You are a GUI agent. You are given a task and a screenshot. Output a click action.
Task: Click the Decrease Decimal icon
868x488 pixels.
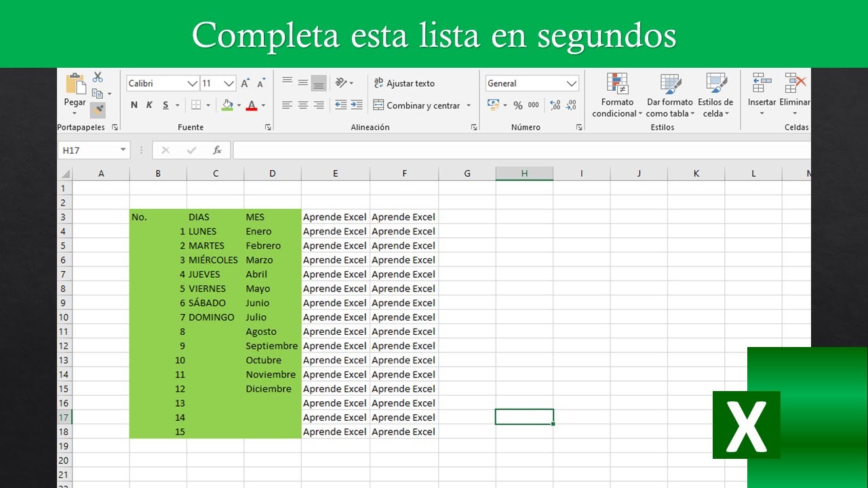(572, 105)
